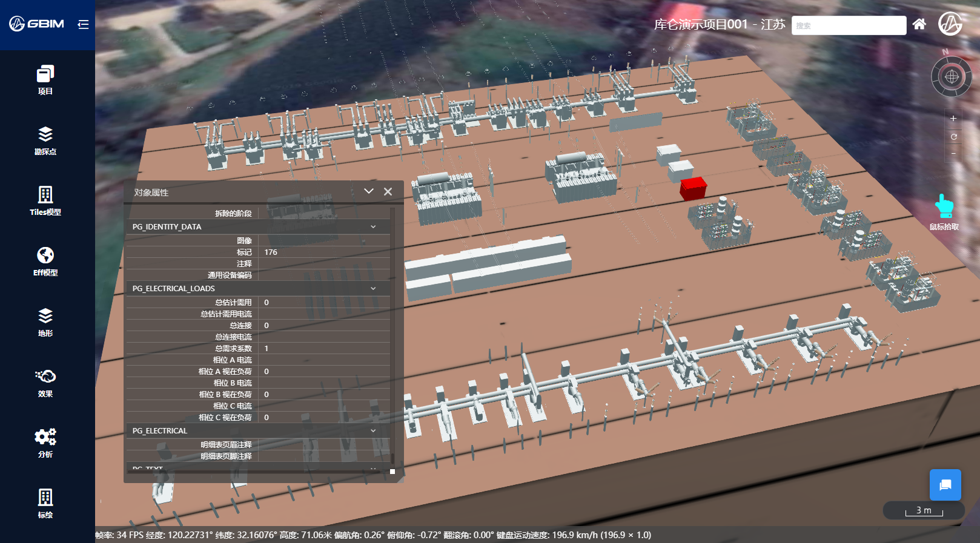Open the 勘探点 survey points panel

coord(45,140)
